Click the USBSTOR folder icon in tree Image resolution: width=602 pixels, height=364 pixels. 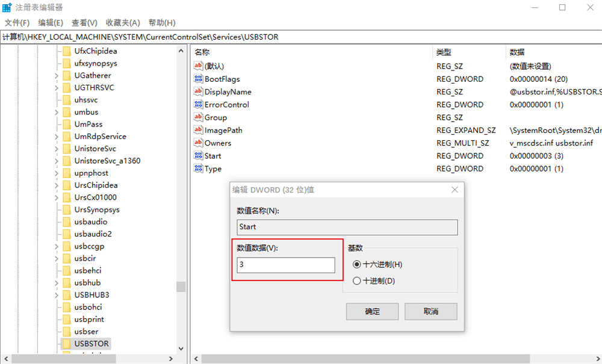(x=66, y=344)
